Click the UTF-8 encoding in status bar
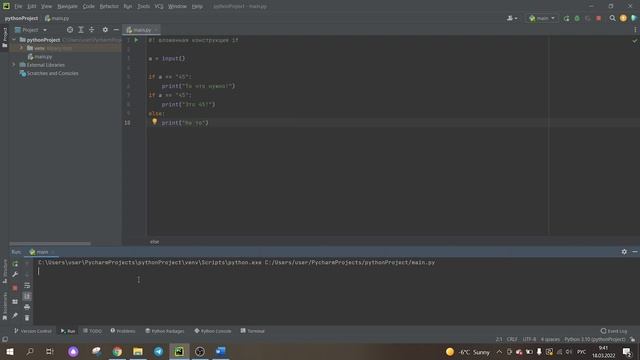 point(529,340)
